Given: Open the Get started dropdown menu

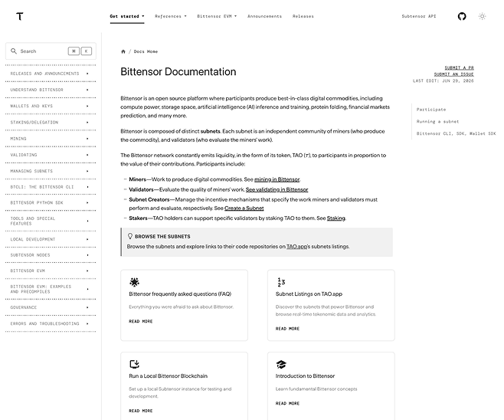Looking at the screenshot, I should pos(127,16).
